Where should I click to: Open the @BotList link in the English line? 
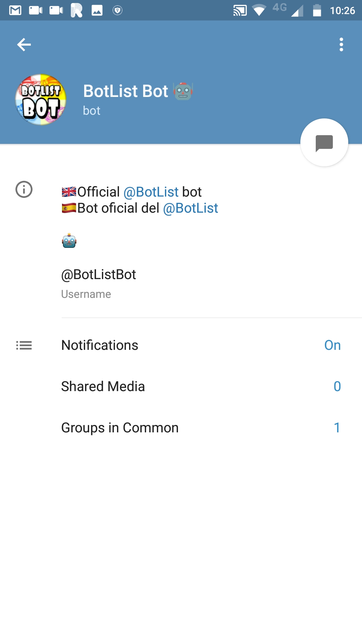pos(151,192)
